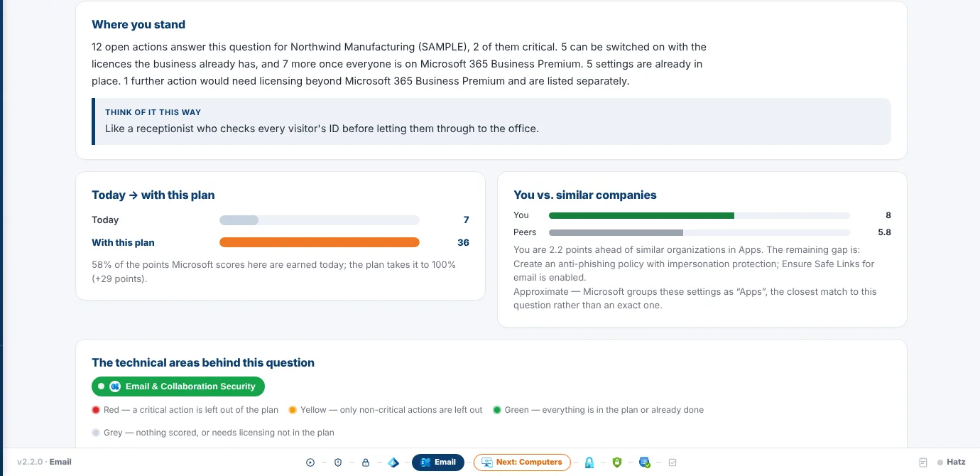Open the shield step in bottom navigation

338,463
